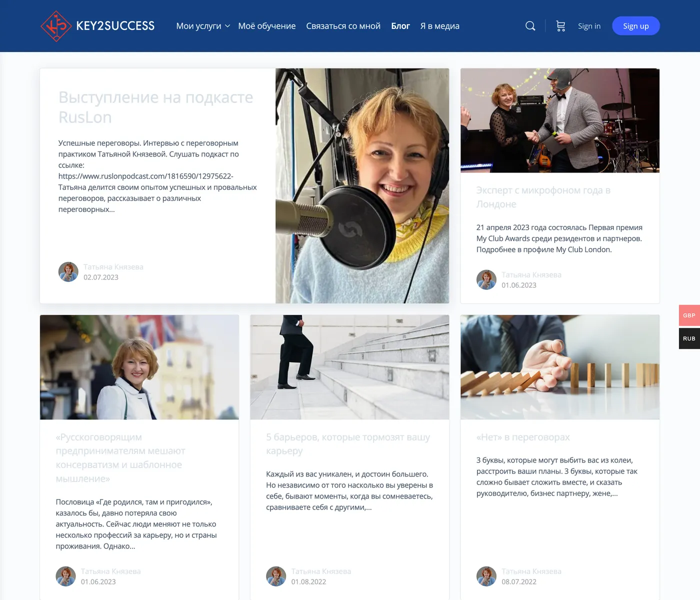Open Я в медиа page

coord(440,26)
